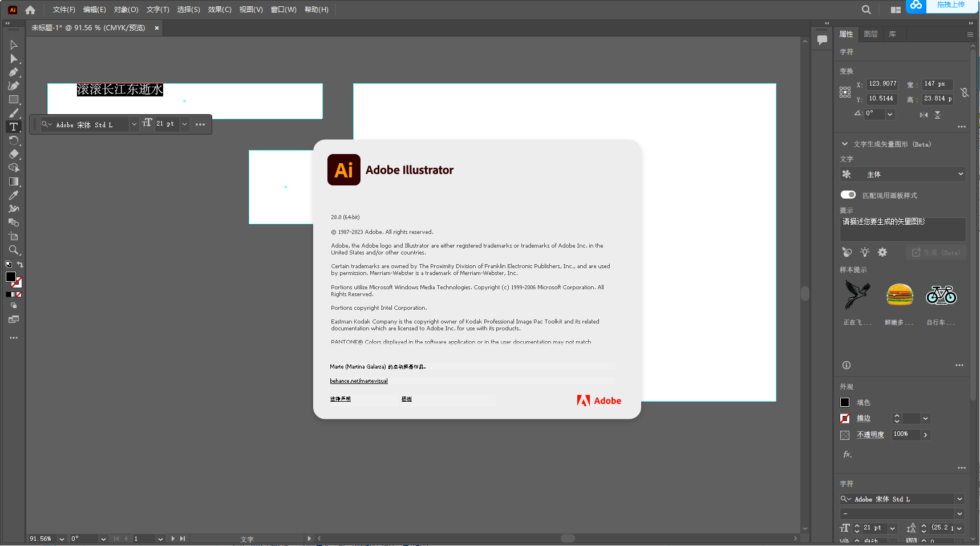This screenshot has height=546, width=980.
Task: Open style picker icon below prompt
Action: click(x=847, y=252)
